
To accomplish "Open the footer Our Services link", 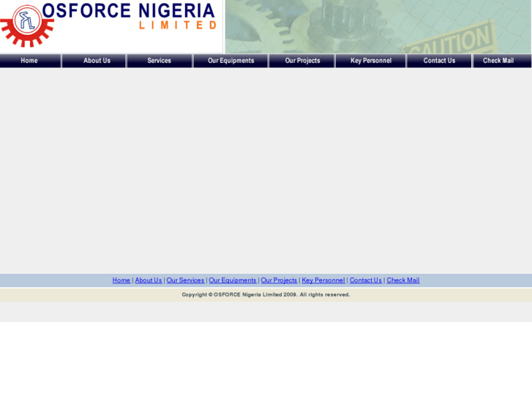I will (x=185, y=280).
